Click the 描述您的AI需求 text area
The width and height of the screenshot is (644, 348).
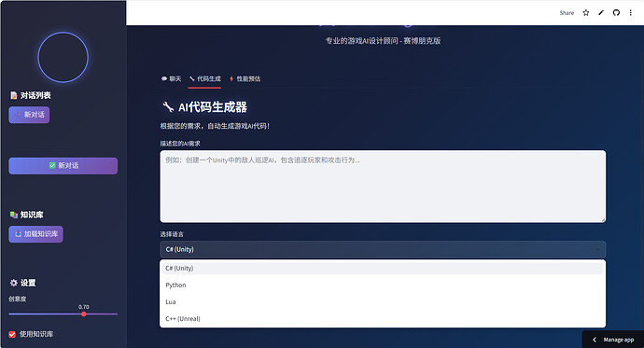click(383, 187)
